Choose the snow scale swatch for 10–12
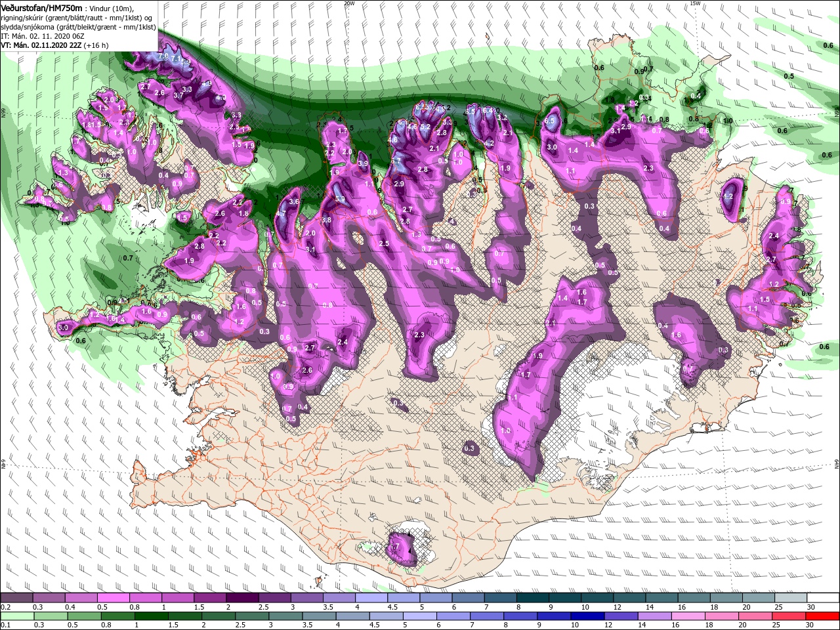 [x=598, y=598]
